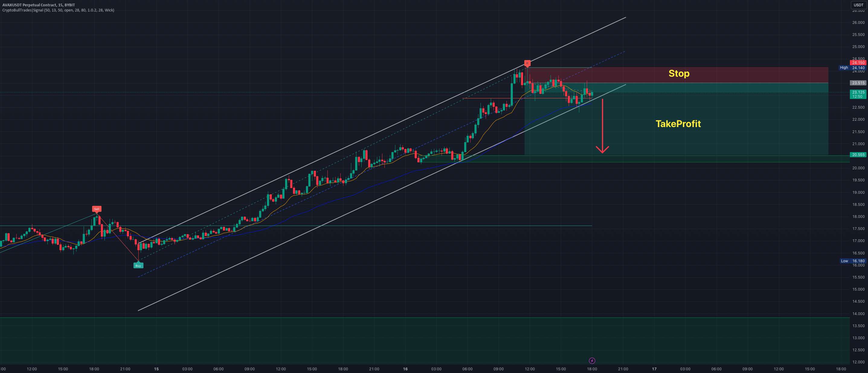Click the day 15 label on time axis
The height and width of the screenshot is (373, 868).
click(156, 369)
